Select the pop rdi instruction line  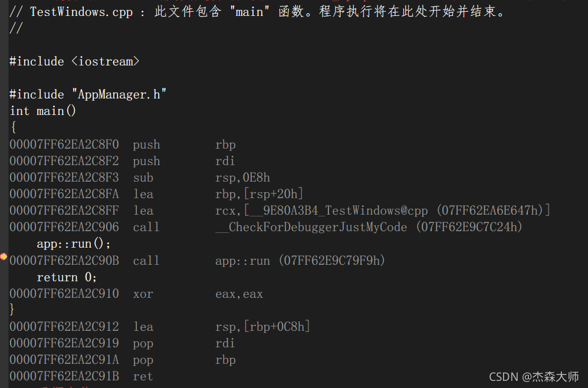tap(122, 343)
